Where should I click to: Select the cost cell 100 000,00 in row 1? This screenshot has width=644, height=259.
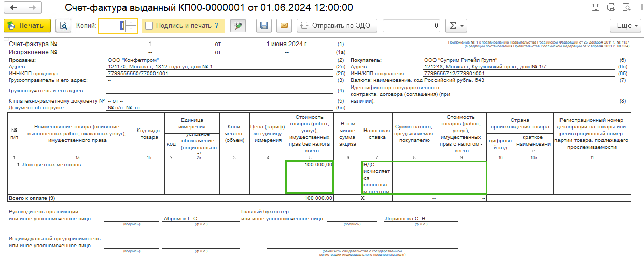tap(310, 177)
